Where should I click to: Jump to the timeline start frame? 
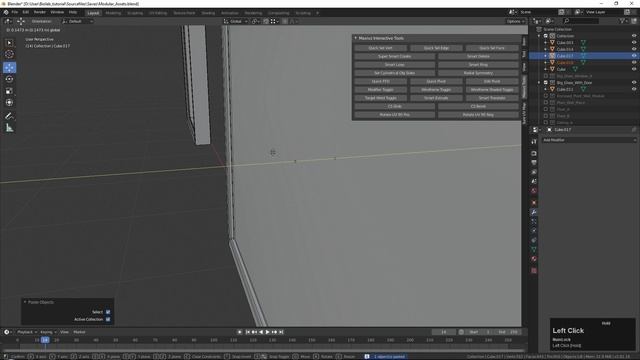tap(247, 332)
